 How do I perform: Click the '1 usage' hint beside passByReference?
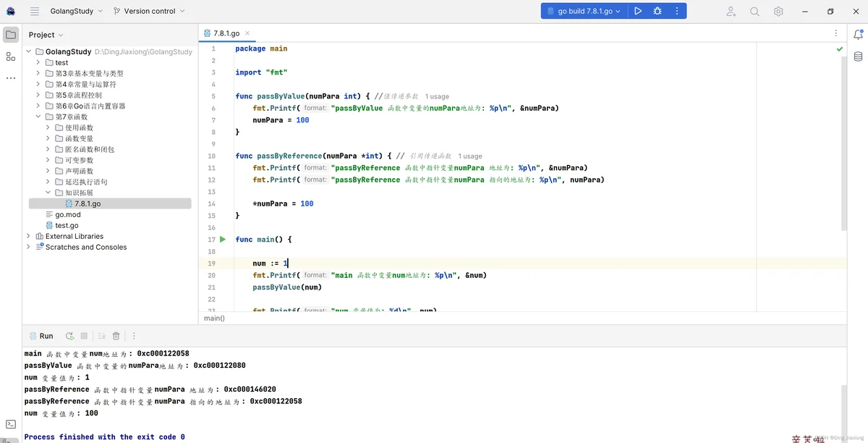(x=470, y=156)
